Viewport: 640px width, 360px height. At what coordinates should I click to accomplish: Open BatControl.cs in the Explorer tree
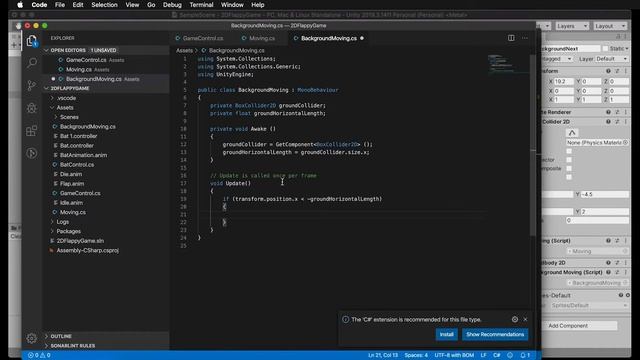click(77, 164)
